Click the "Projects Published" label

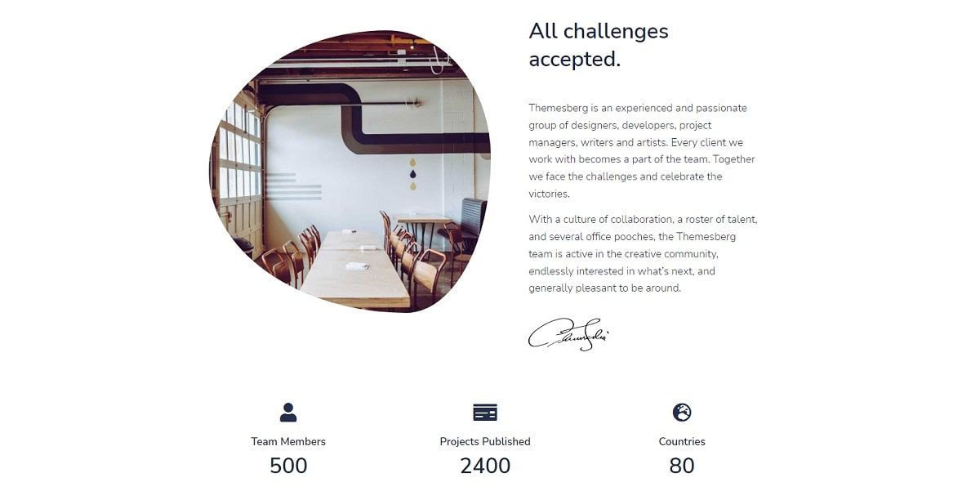(x=485, y=441)
